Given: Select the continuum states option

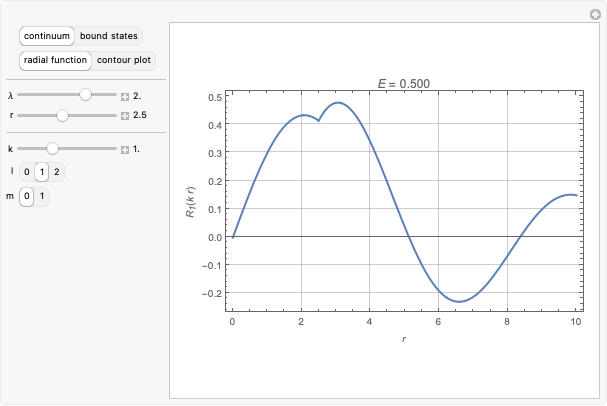Looking at the screenshot, I should tap(47, 36).
